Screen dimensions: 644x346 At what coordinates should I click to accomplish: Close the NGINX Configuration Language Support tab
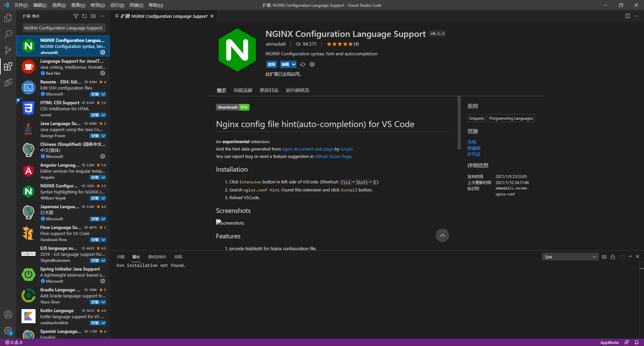(x=212, y=16)
